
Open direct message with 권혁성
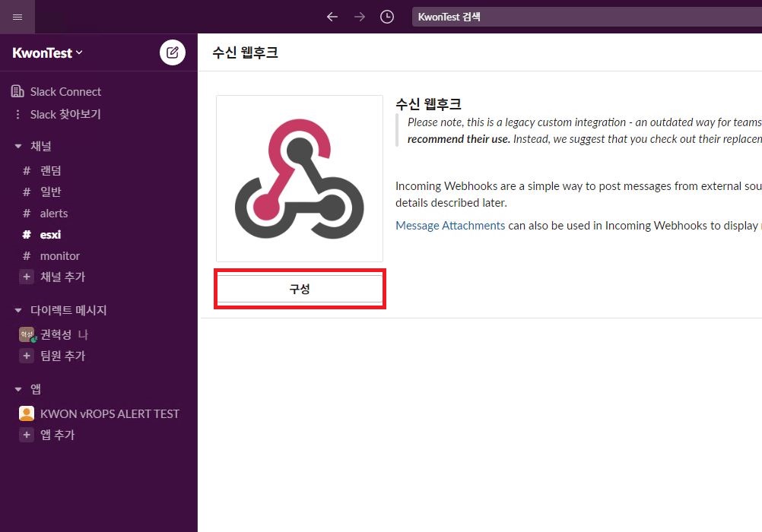(x=56, y=334)
